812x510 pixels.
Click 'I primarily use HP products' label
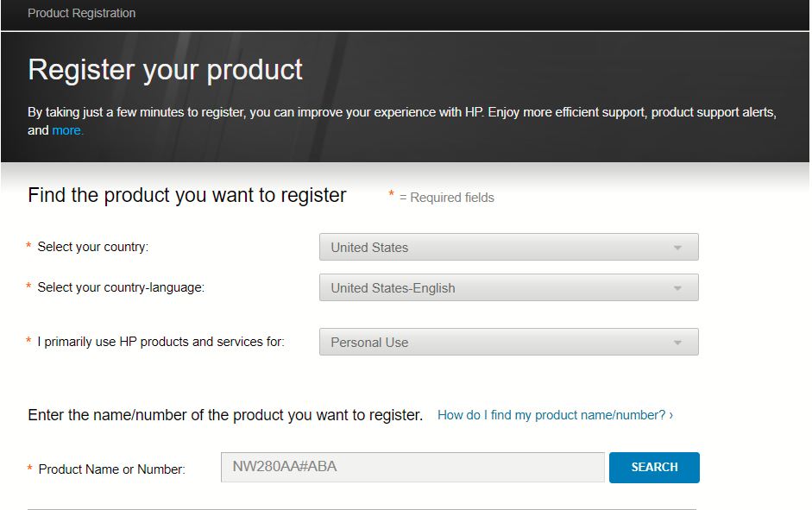(x=161, y=342)
